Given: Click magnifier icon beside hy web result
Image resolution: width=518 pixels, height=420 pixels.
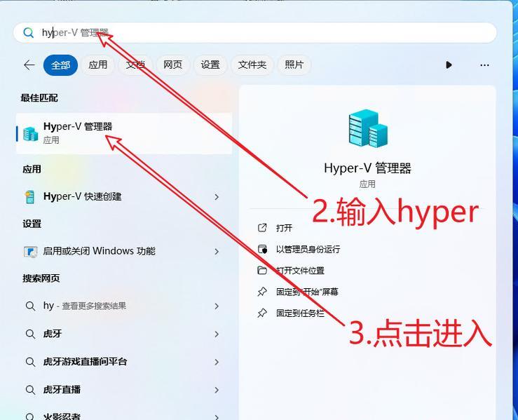Looking at the screenshot, I should click(x=30, y=306).
